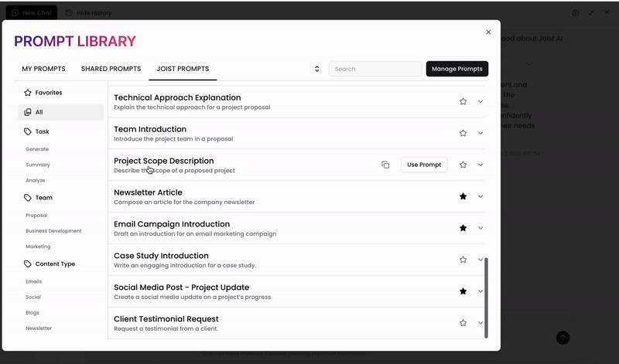Expand the Newsletter Article row chevron

tap(480, 196)
